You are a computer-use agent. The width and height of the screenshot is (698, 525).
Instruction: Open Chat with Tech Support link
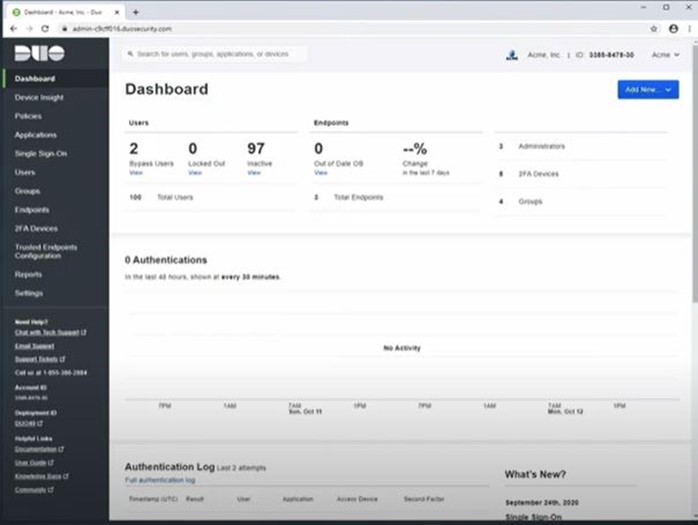click(x=50, y=333)
